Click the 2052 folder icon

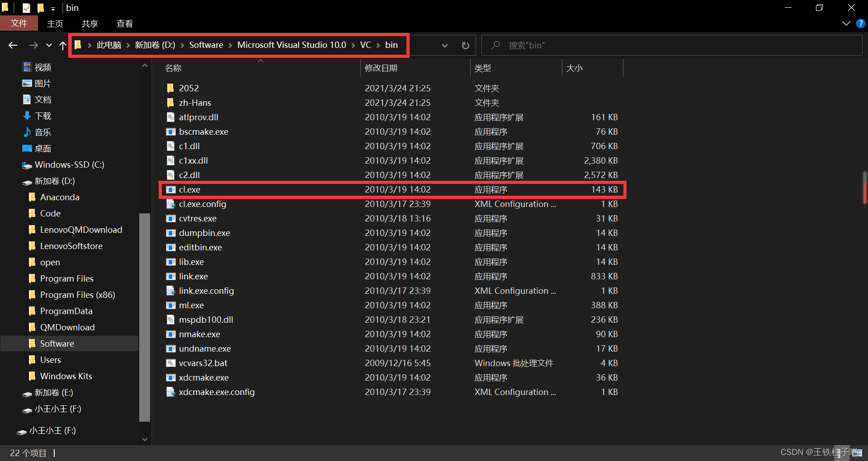click(170, 88)
